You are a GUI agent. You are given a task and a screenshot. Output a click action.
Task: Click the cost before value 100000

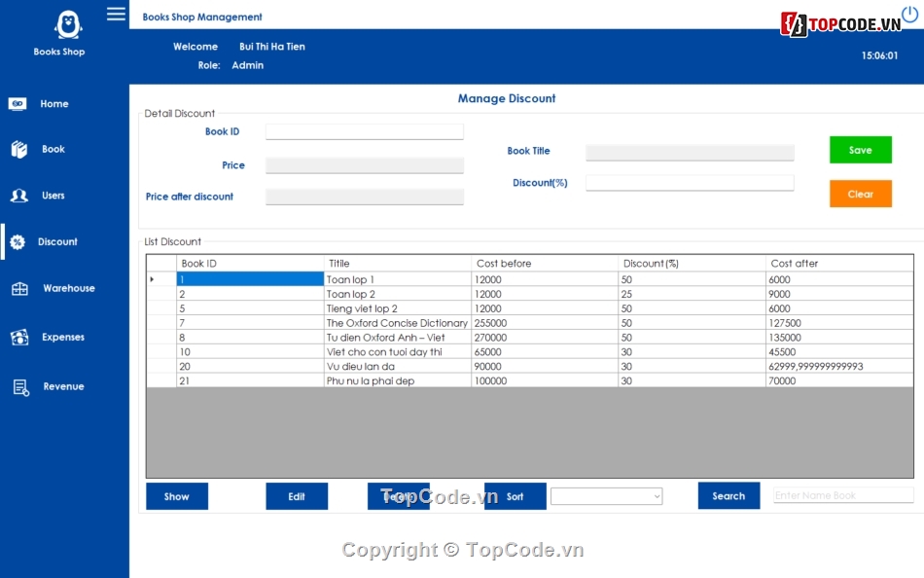[545, 380]
